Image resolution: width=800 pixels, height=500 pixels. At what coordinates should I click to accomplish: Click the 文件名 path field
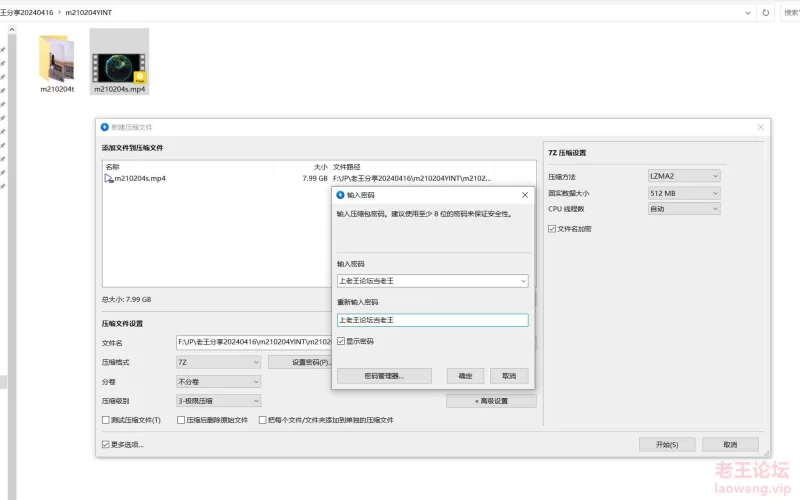254,342
